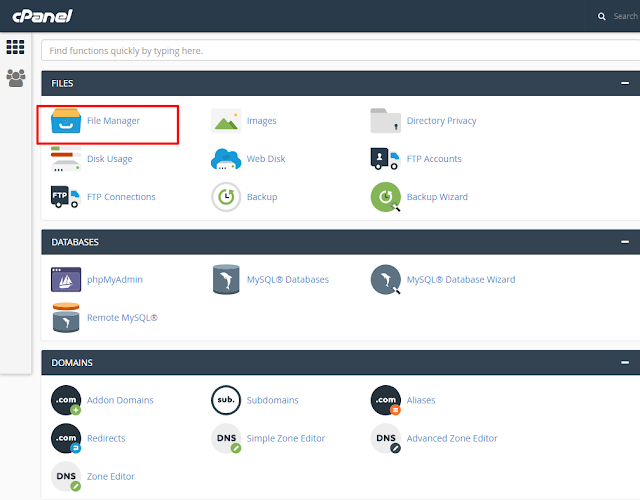Open the Aliases link
This screenshot has height=500, width=640.
(x=421, y=400)
